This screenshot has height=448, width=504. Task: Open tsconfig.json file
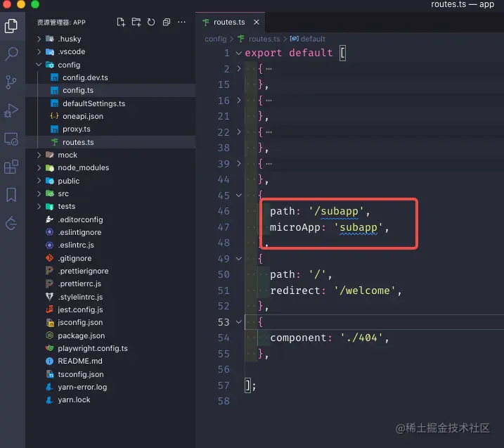click(110, 374)
